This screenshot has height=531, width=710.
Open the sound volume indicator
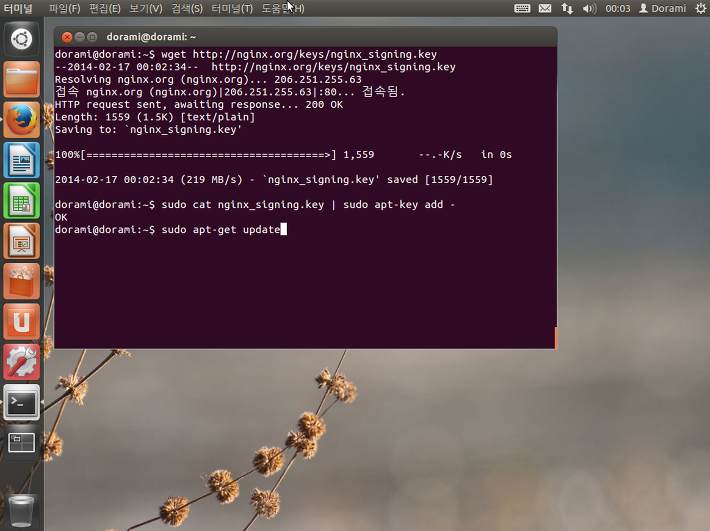coord(589,8)
